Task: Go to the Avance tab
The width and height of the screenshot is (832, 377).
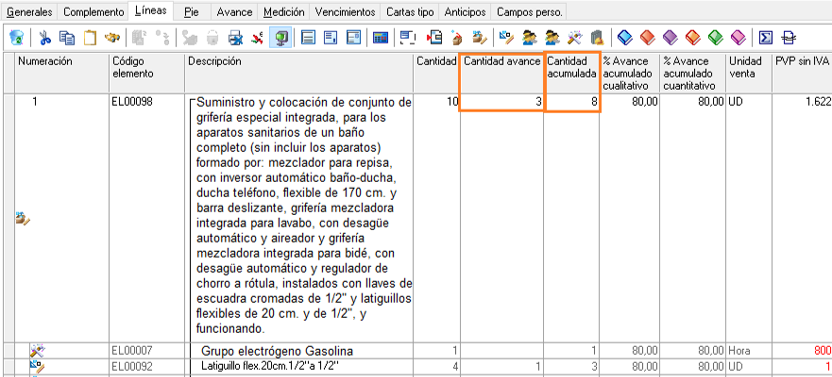Action: (x=235, y=12)
